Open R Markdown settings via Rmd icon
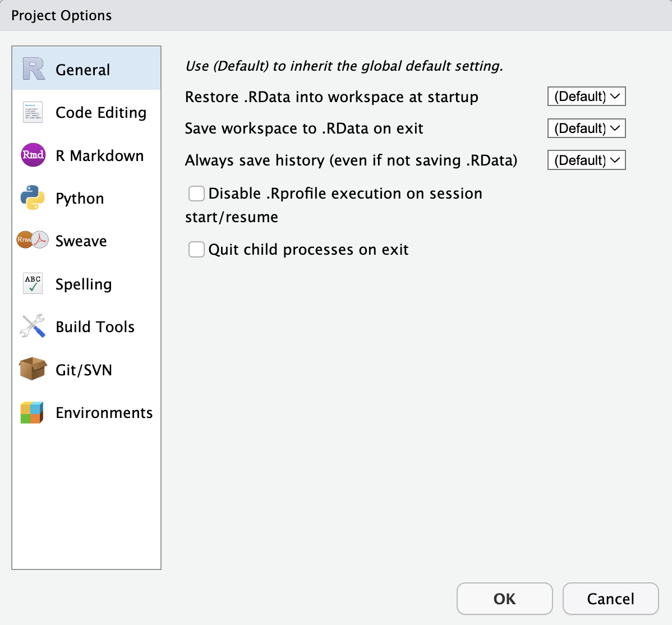Image resolution: width=672 pixels, height=625 pixels. (32, 155)
